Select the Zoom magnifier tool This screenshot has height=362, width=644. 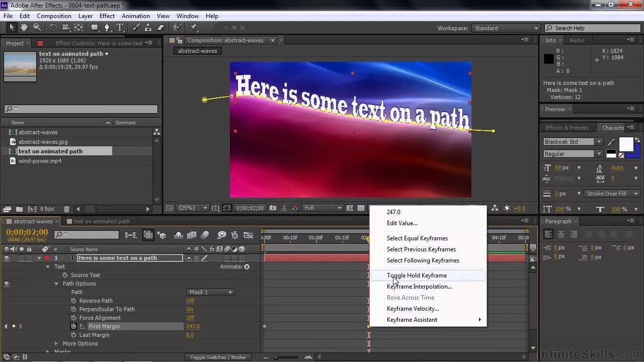(37, 28)
